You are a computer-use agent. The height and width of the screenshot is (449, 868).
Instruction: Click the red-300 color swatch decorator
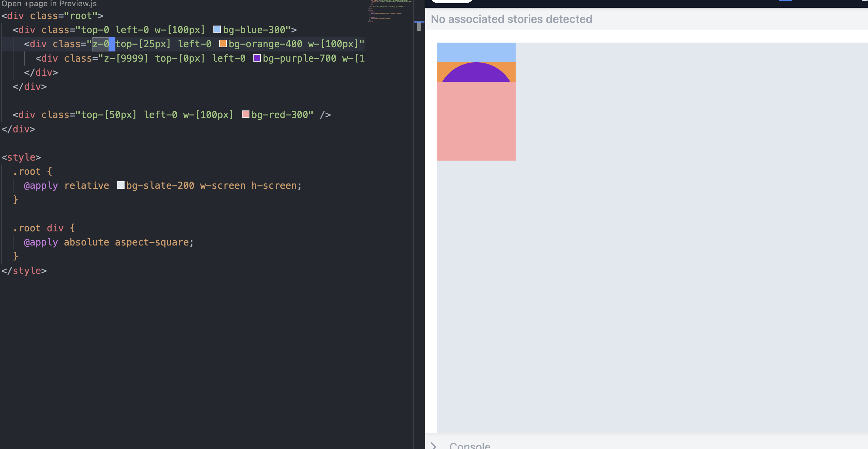pos(246,114)
